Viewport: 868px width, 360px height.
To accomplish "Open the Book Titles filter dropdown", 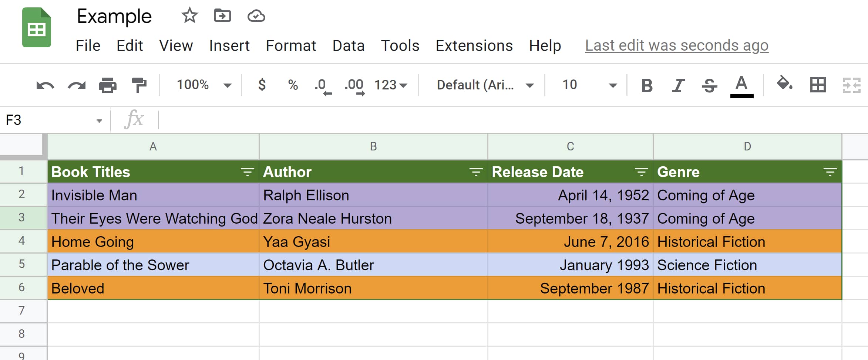I will tap(247, 172).
